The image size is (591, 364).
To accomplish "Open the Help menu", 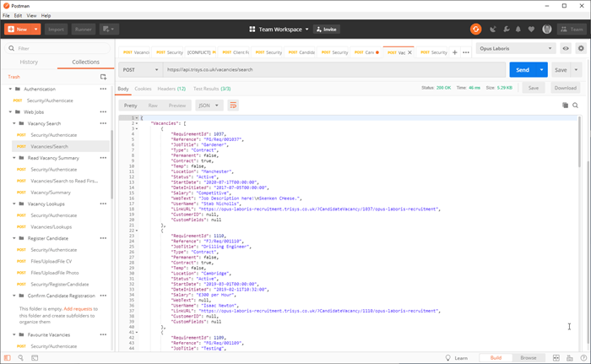I will [x=46, y=15].
